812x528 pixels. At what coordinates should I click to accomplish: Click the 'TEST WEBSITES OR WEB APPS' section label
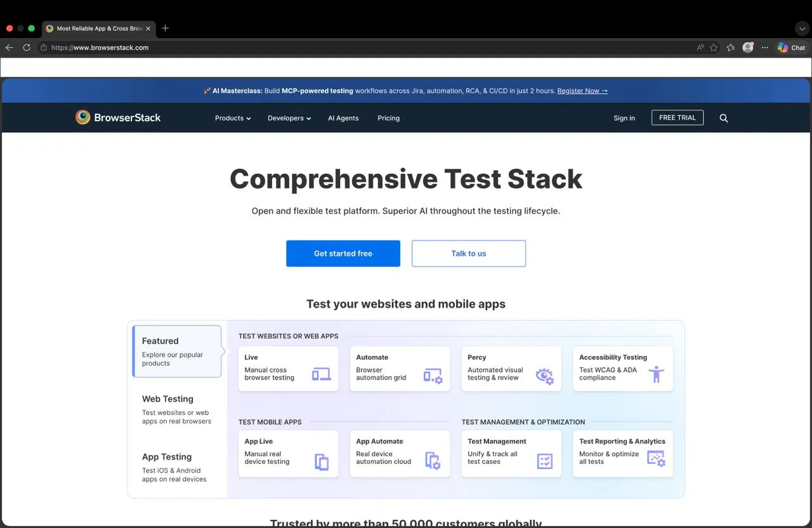(289, 336)
